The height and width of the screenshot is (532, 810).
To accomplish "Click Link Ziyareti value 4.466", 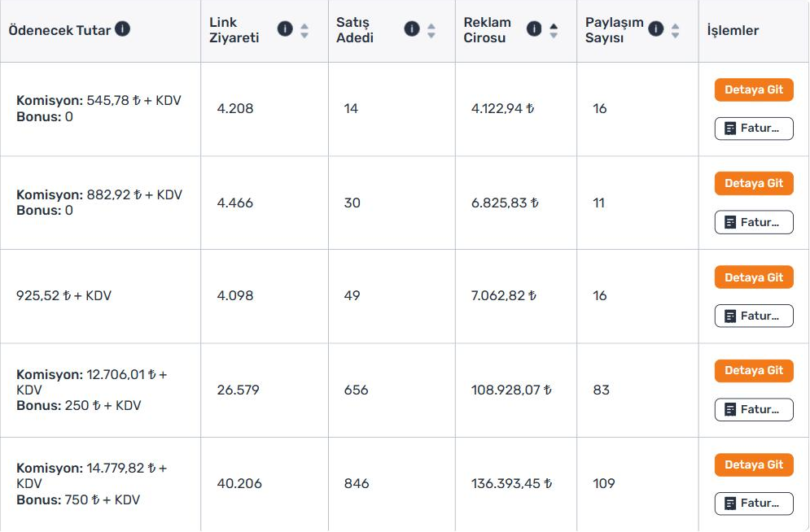I will [235, 203].
